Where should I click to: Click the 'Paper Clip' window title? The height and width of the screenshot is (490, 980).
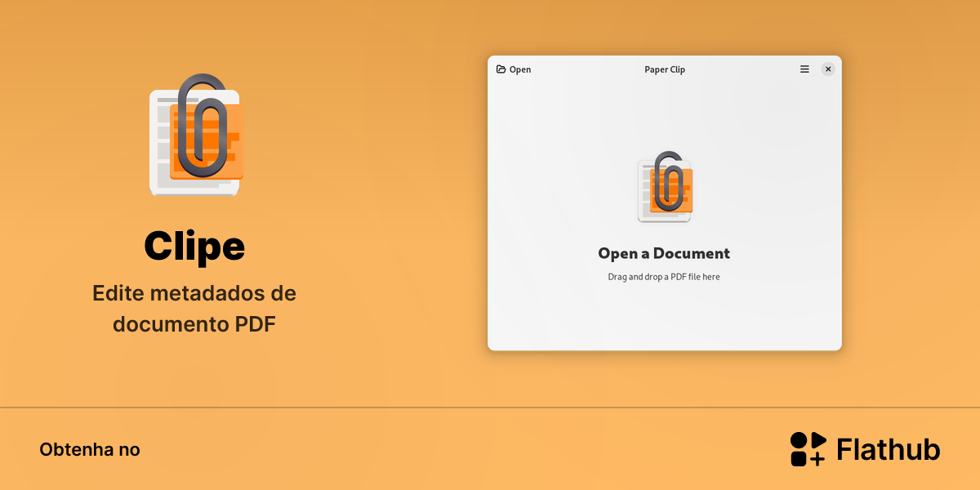[665, 69]
